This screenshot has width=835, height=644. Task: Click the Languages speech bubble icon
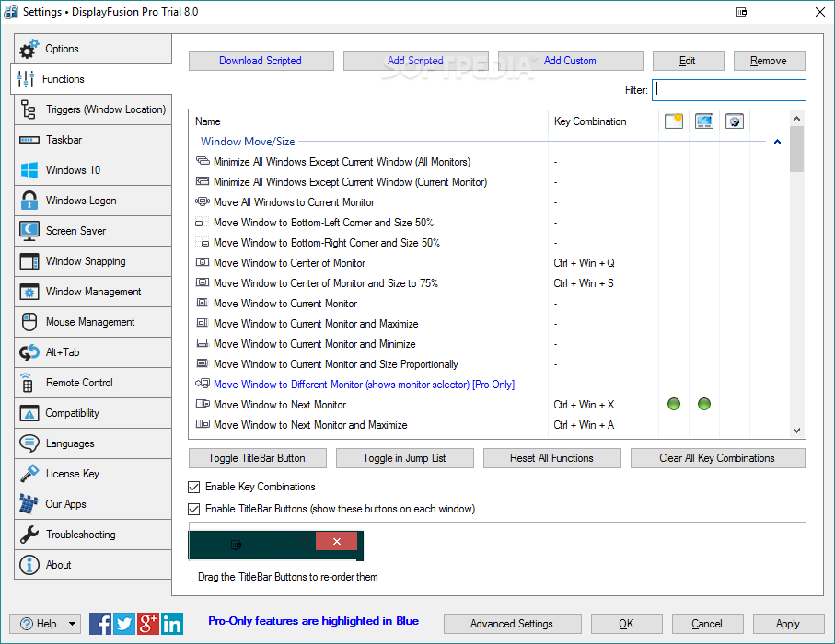[x=29, y=443]
